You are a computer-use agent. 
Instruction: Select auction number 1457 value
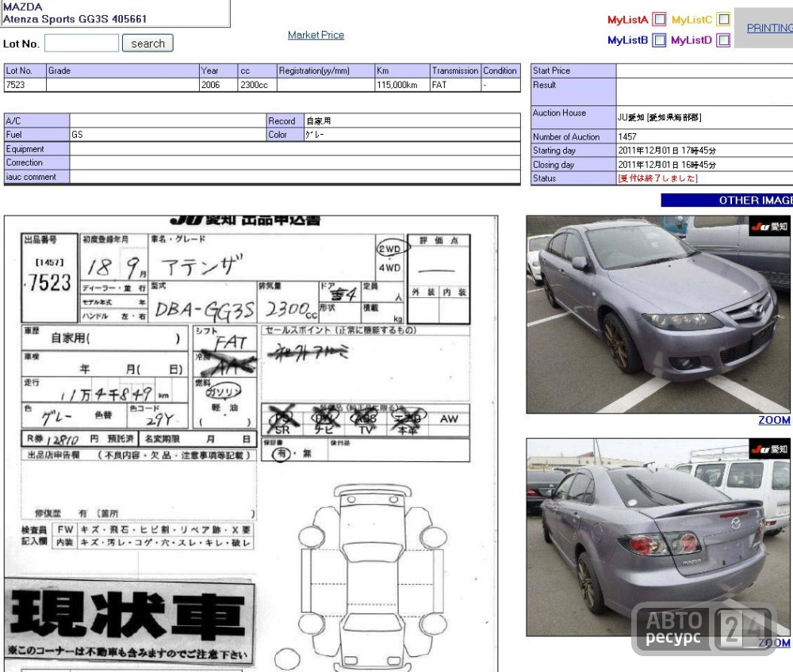click(x=627, y=136)
